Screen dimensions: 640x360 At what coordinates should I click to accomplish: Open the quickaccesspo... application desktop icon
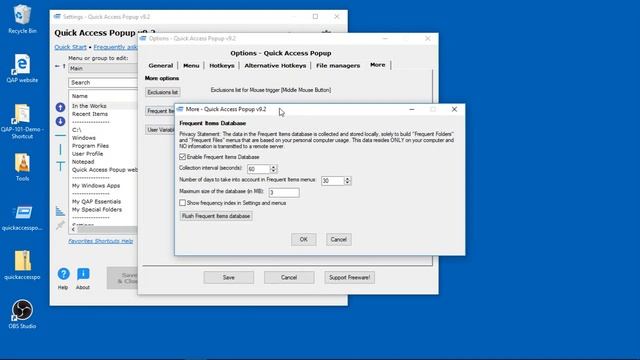coord(22,218)
